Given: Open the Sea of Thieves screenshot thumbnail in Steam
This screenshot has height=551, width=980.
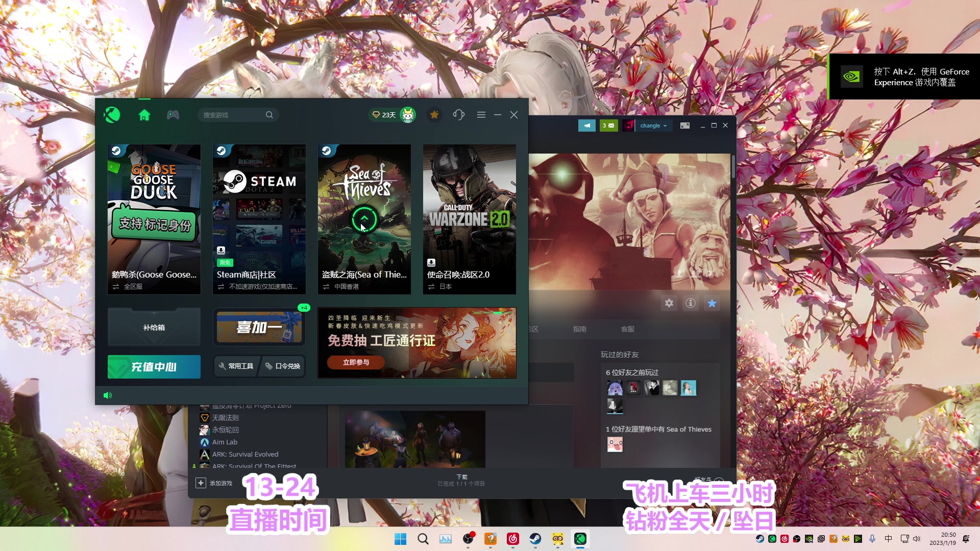Looking at the screenshot, I should [415, 439].
